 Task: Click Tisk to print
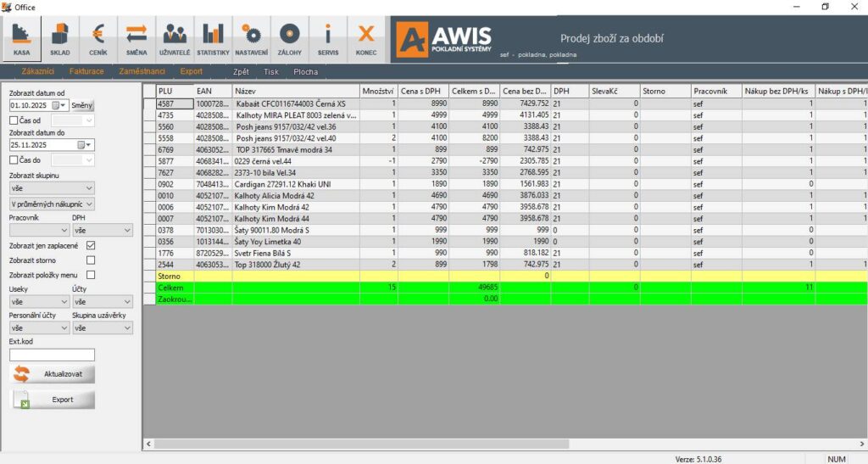pyautogui.click(x=271, y=72)
